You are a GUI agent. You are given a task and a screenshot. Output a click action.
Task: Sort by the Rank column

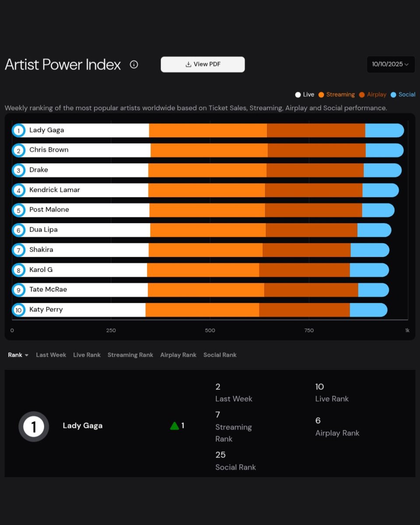pos(15,355)
